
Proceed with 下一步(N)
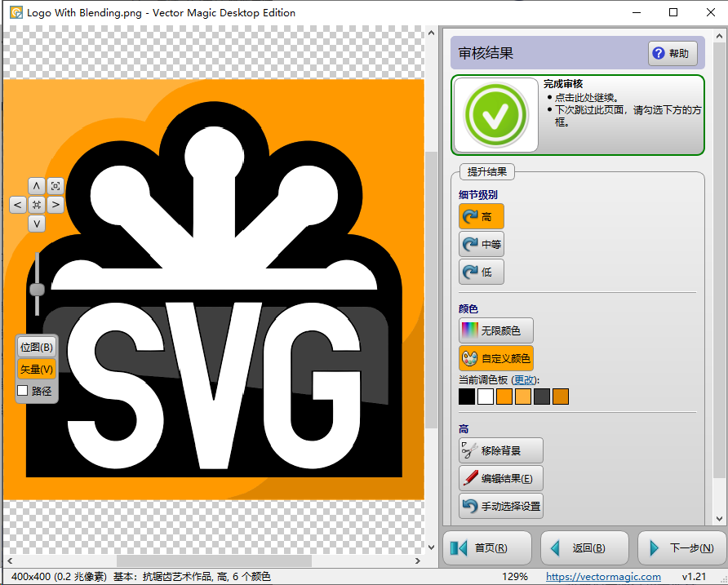click(682, 547)
